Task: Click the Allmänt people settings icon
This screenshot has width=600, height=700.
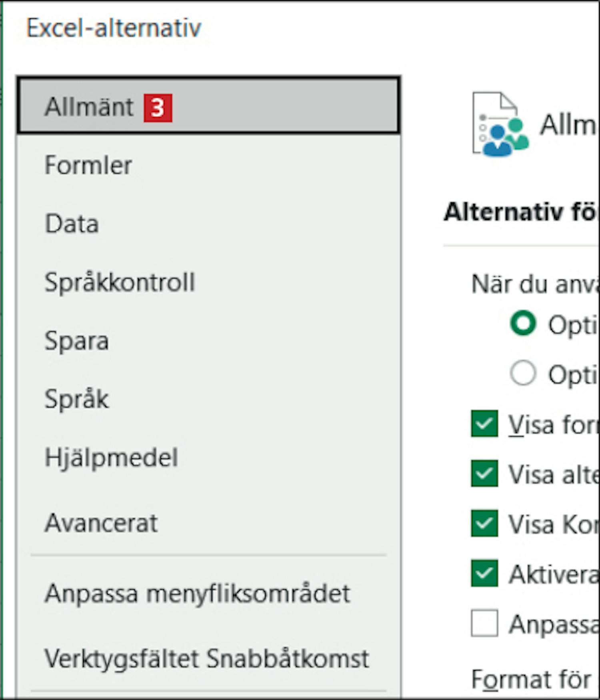Action: (x=500, y=125)
